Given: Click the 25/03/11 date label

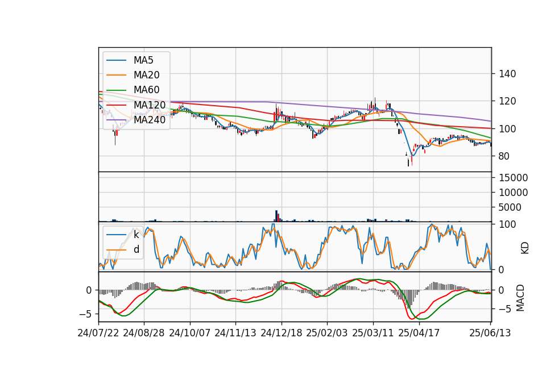Looking at the screenshot, I should pos(373,333).
